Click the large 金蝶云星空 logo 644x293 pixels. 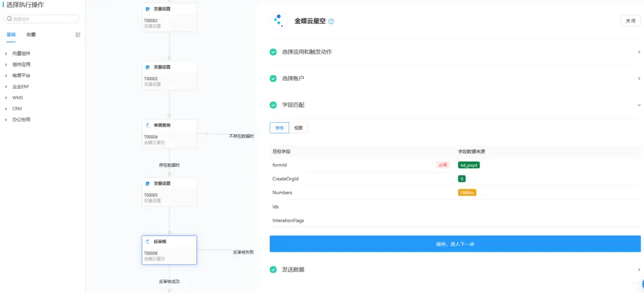click(279, 21)
